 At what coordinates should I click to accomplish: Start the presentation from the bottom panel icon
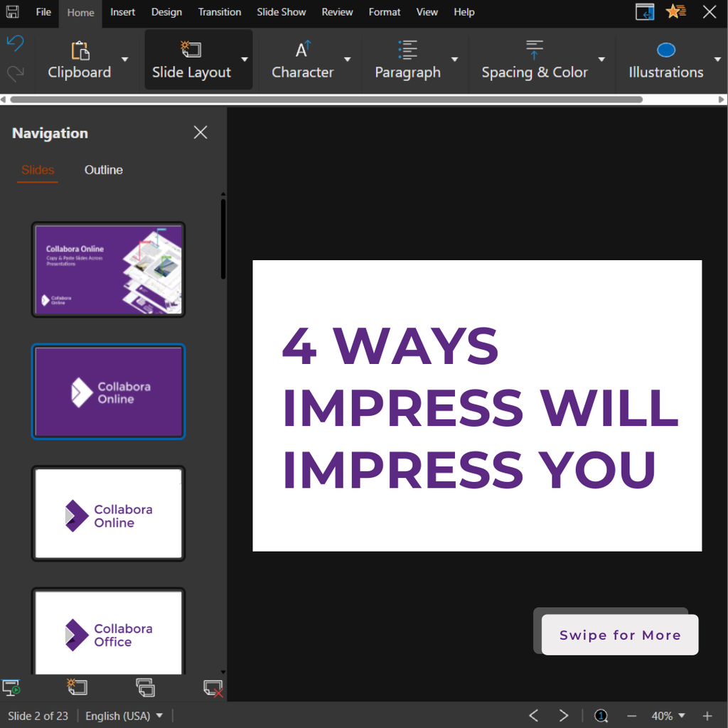click(11, 687)
